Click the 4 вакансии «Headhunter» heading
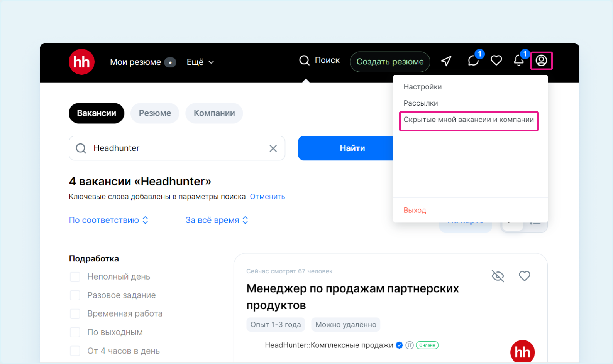This screenshot has height=364, width=613. (x=140, y=181)
